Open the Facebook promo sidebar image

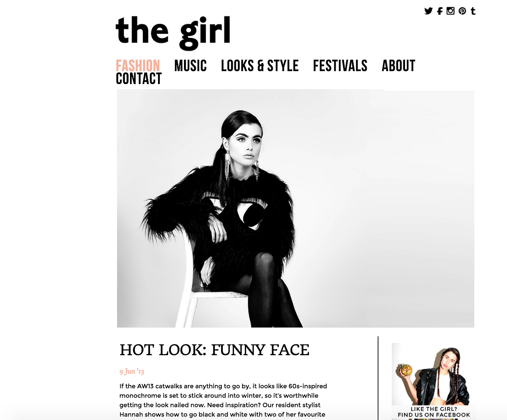[434, 381]
